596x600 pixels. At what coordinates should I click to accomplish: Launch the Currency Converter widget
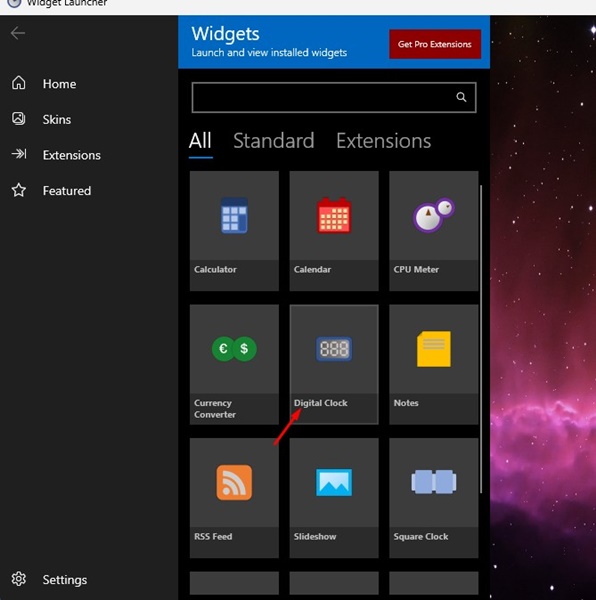[x=234, y=364]
